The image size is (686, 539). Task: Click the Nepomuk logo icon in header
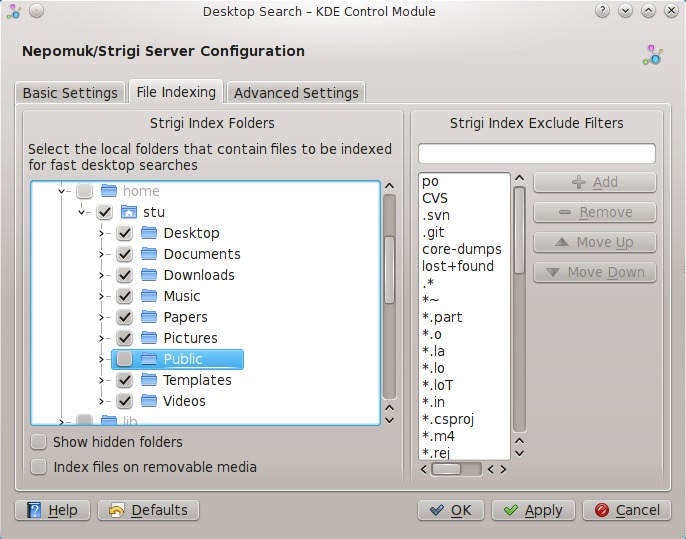[652, 54]
